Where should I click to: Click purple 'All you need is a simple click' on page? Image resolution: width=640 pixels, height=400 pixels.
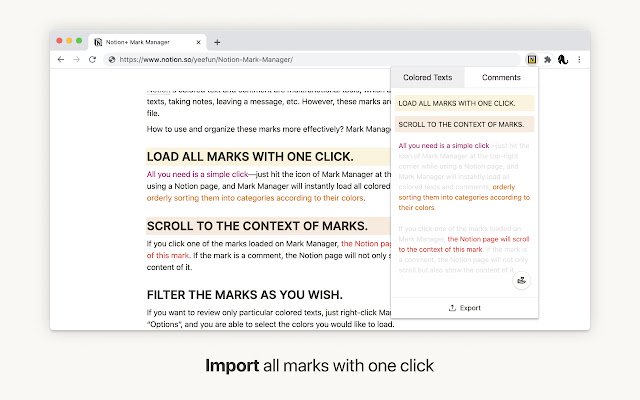click(x=197, y=174)
